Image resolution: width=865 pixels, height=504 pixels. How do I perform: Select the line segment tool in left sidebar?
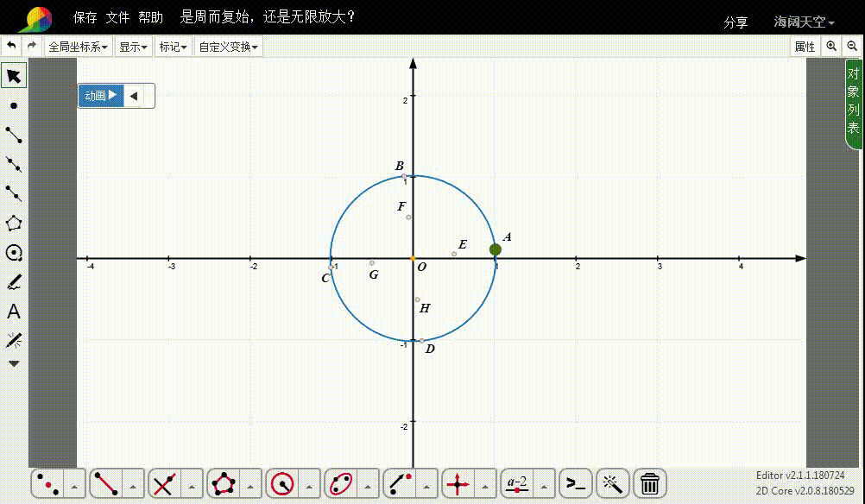(x=14, y=135)
